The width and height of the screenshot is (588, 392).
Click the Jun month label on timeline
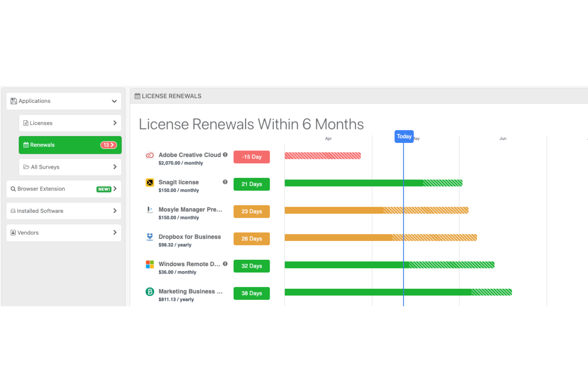[x=503, y=139]
